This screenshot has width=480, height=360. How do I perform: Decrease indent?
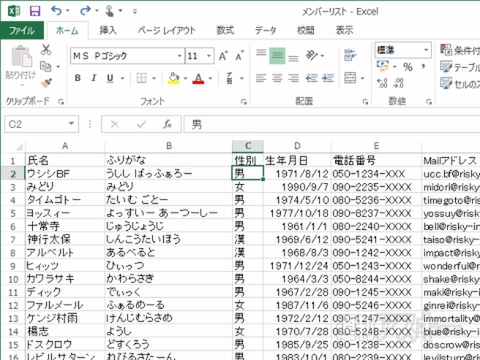(x=312, y=78)
